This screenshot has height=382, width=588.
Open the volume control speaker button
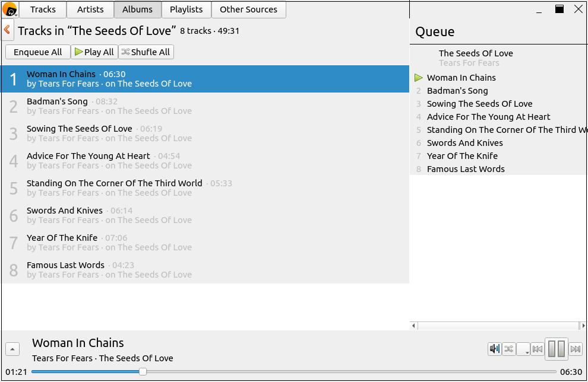495,349
